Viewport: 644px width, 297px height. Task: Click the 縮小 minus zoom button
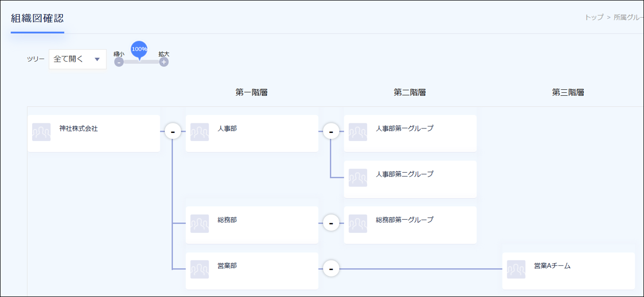click(x=119, y=62)
